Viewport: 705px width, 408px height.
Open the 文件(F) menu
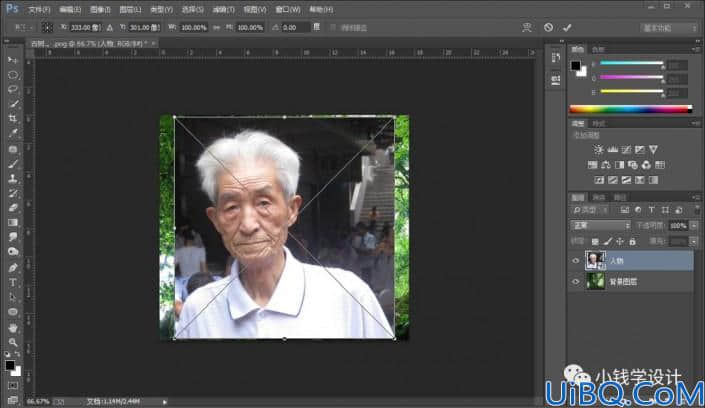coord(39,9)
